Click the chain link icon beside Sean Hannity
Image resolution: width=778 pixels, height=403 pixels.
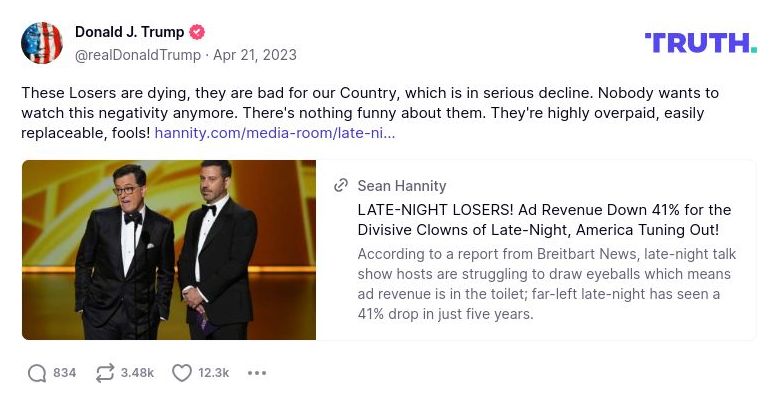(341, 186)
